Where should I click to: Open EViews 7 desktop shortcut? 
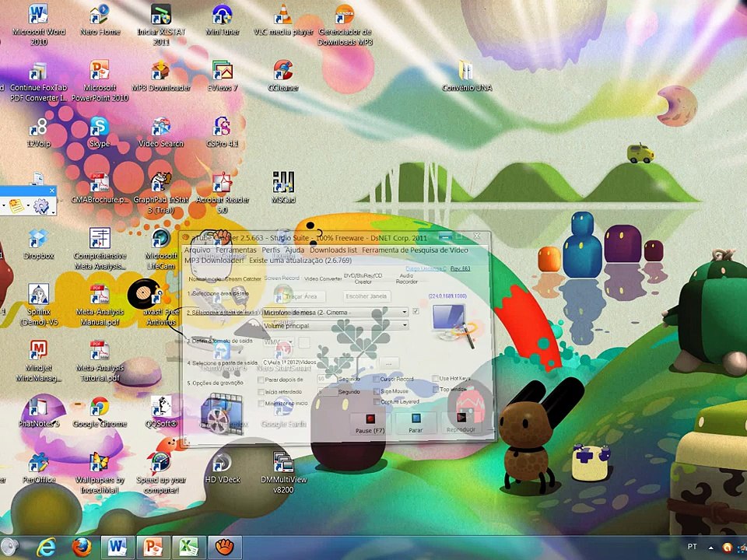(x=222, y=75)
